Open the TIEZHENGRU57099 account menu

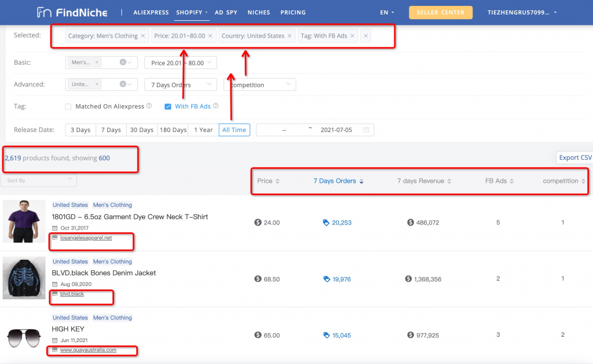522,13
